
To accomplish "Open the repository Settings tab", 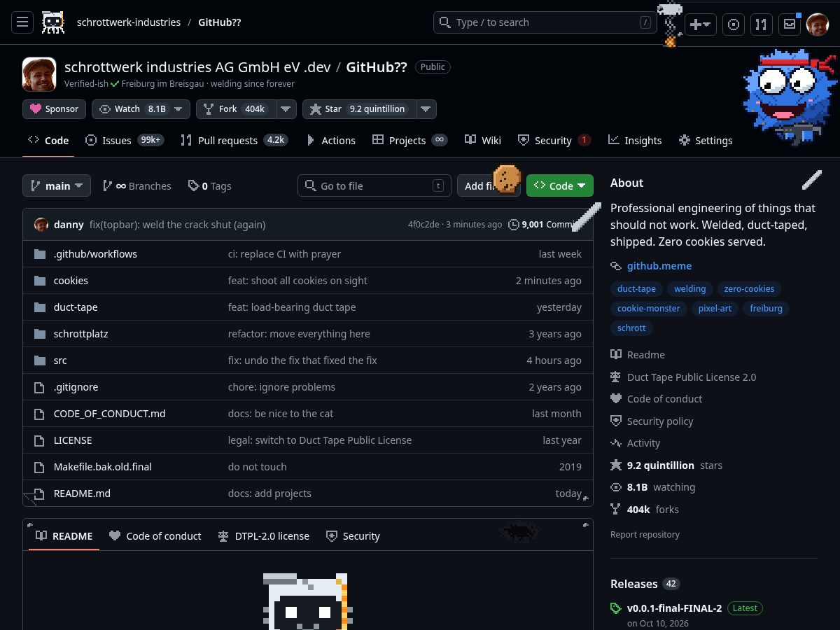I will (706, 140).
